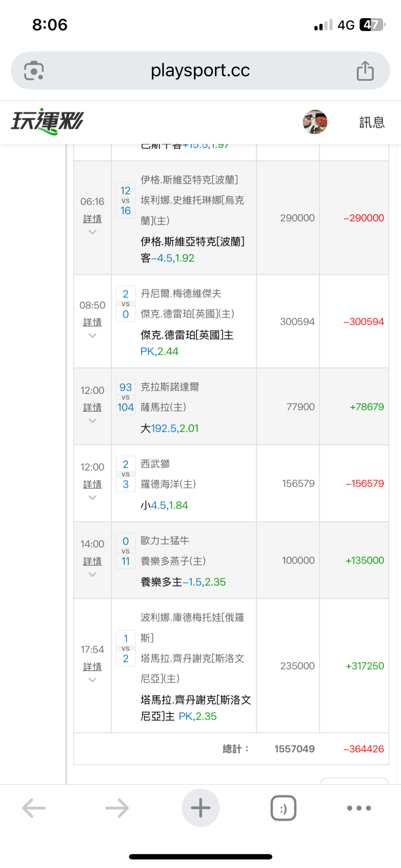Open 詳情 link for the 06:16 match

coord(92,219)
